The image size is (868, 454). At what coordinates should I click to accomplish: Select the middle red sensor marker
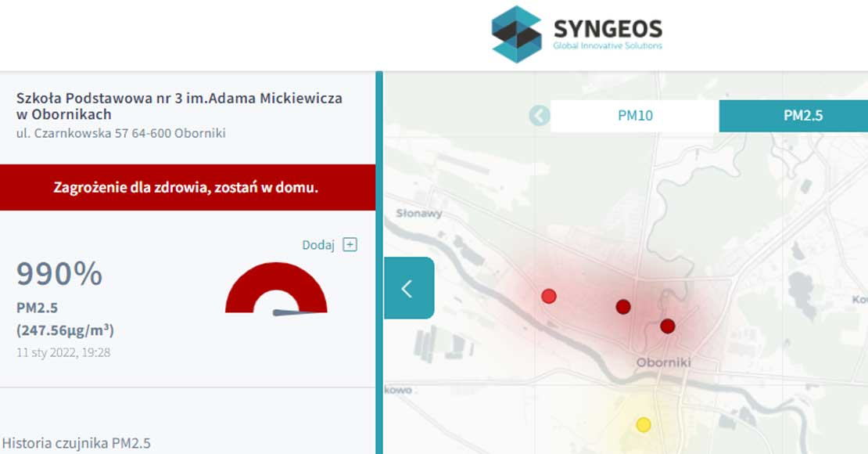622,307
